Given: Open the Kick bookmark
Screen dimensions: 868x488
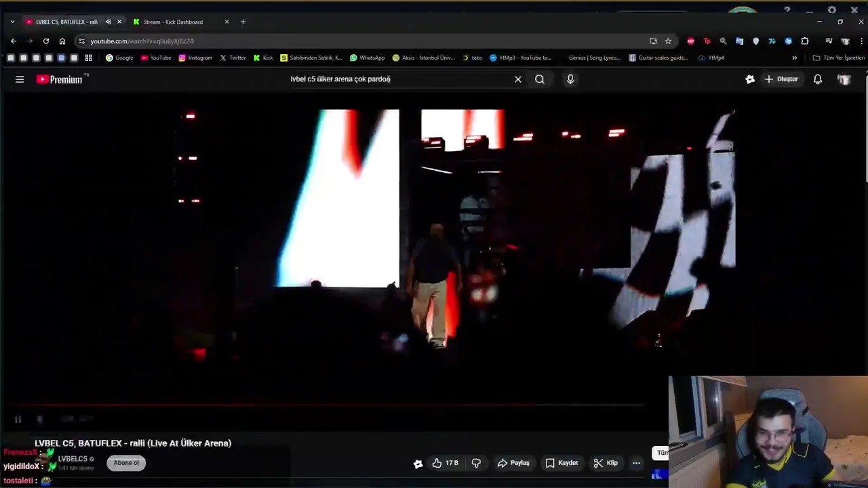Looking at the screenshot, I should click(263, 58).
